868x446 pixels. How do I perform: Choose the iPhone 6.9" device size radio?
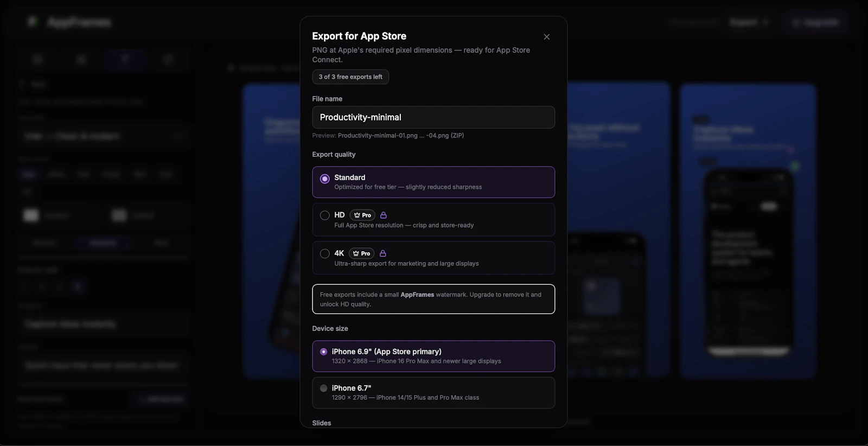[323, 352]
